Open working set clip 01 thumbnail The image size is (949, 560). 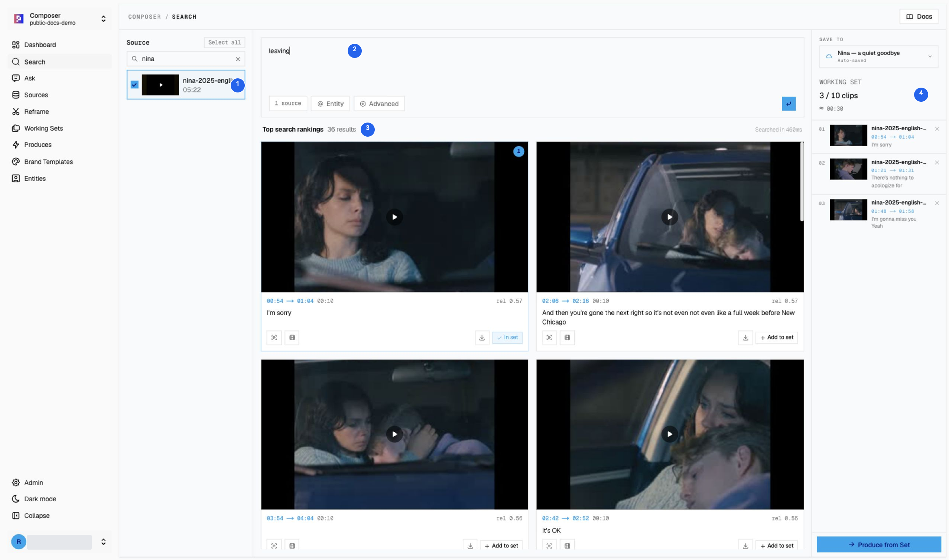tap(848, 136)
